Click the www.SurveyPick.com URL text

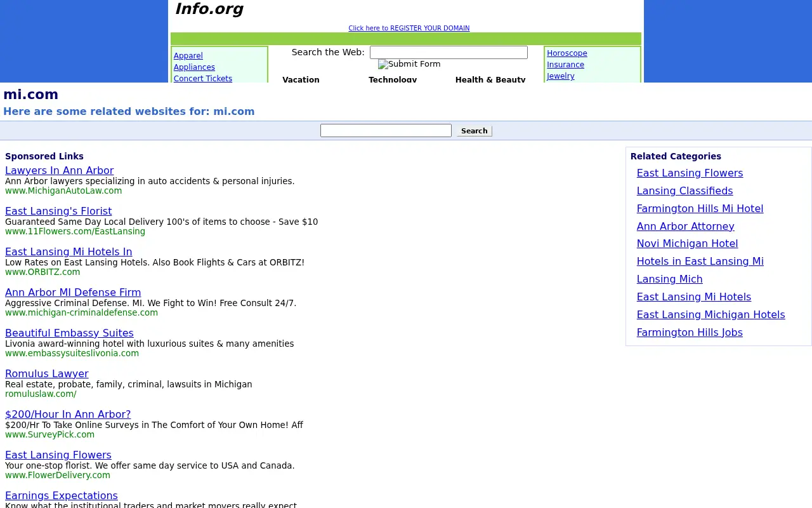(49, 434)
